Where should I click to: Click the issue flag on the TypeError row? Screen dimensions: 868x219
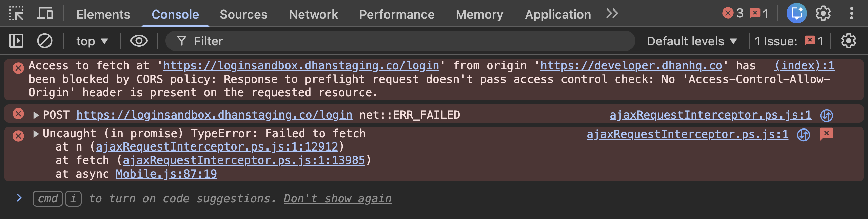point(826,134)
